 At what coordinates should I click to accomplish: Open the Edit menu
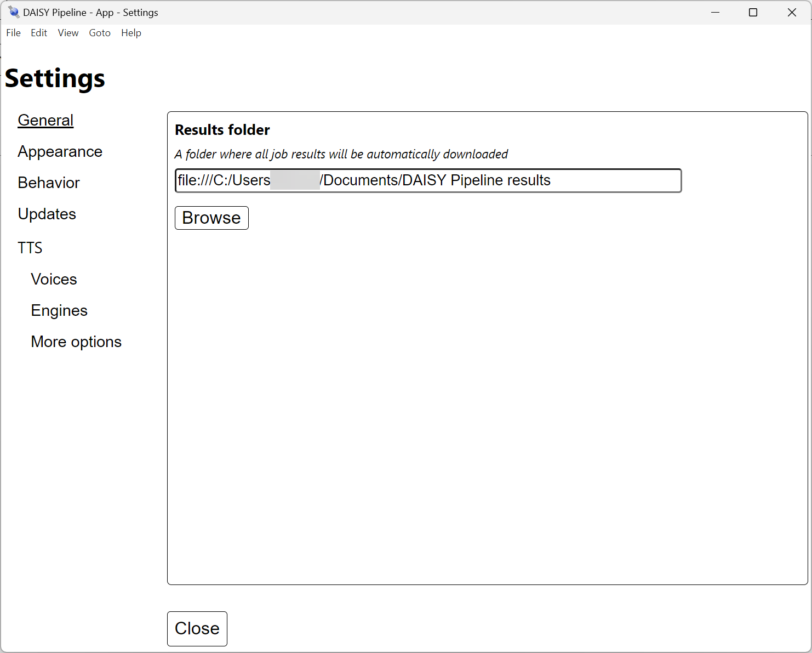39,33
